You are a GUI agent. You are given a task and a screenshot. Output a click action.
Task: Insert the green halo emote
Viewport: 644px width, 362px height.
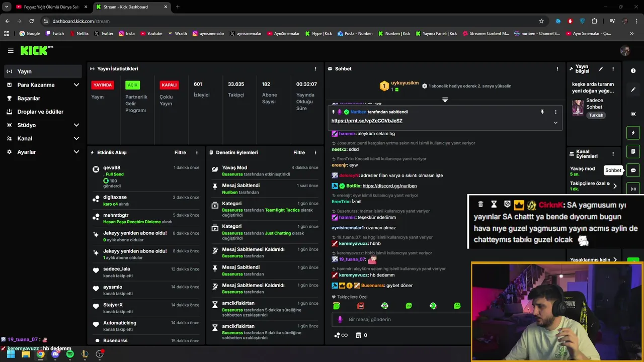(336, 306)
